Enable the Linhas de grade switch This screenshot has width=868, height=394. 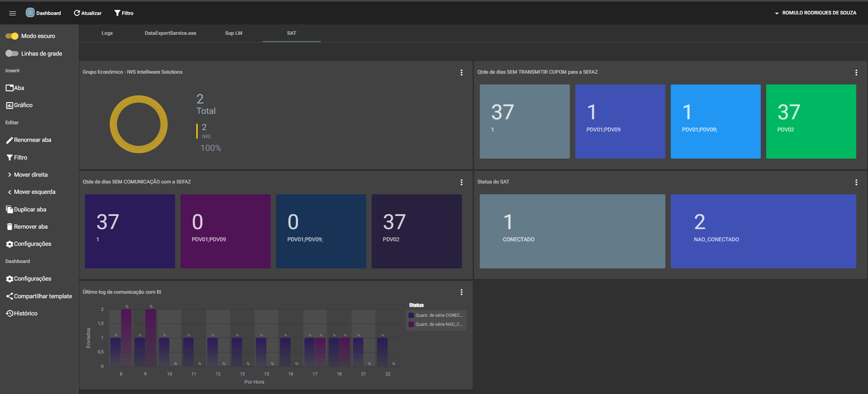pyautogui.click(x=12, y=54)
